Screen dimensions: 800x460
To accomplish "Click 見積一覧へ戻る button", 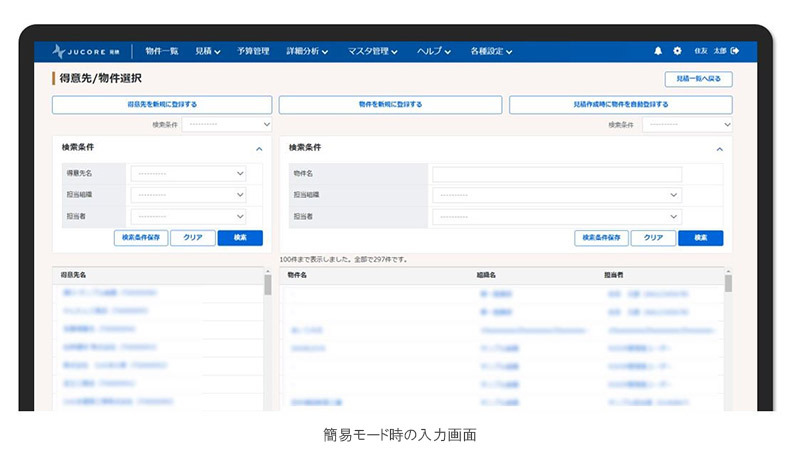I will (698, 79).
